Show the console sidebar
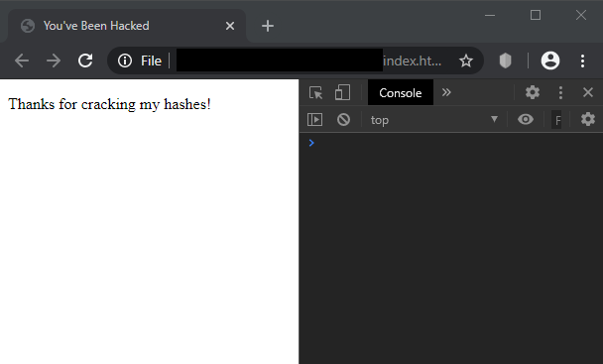Viewport: 603px width, 364px height. [314, 120]
